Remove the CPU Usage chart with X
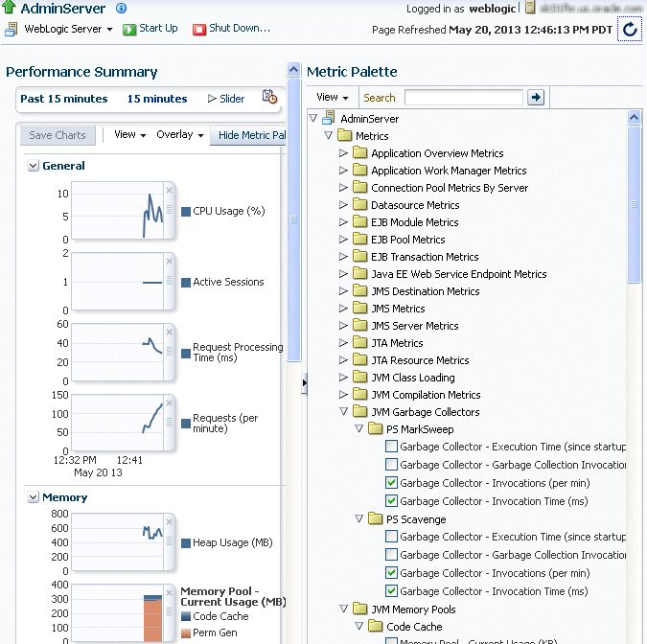 coord(169,190)
